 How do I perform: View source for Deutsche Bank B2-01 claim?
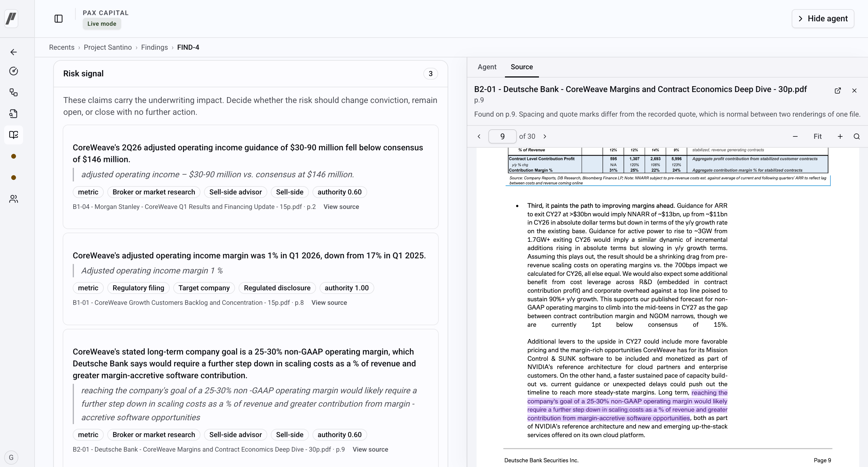(x=370, y=449)
